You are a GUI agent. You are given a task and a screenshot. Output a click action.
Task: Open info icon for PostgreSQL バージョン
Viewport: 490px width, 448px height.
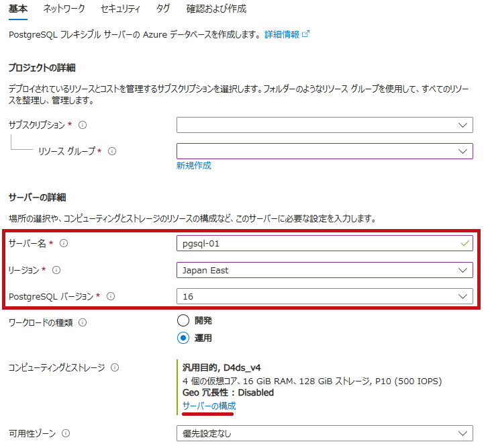click(111, 296)
